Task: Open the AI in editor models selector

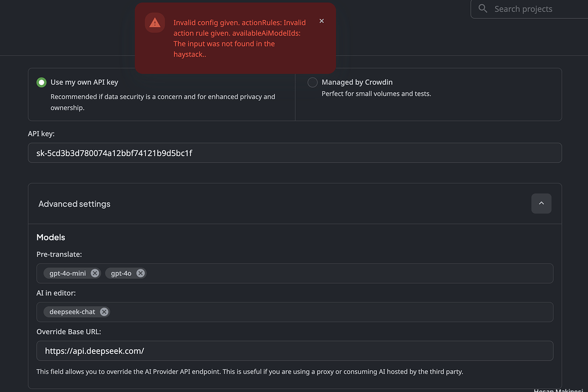Action: [345, 312]
